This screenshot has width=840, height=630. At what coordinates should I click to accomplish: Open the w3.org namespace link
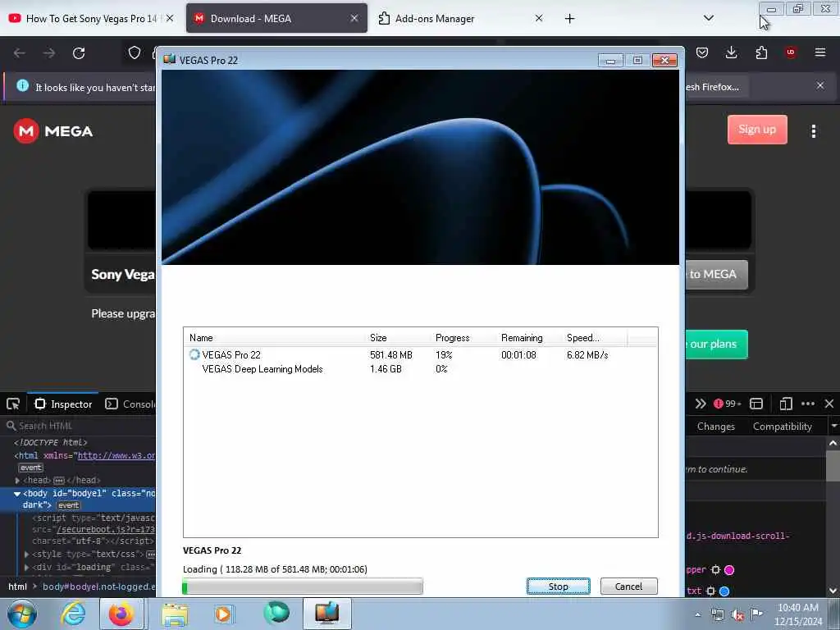coord(116,455)
